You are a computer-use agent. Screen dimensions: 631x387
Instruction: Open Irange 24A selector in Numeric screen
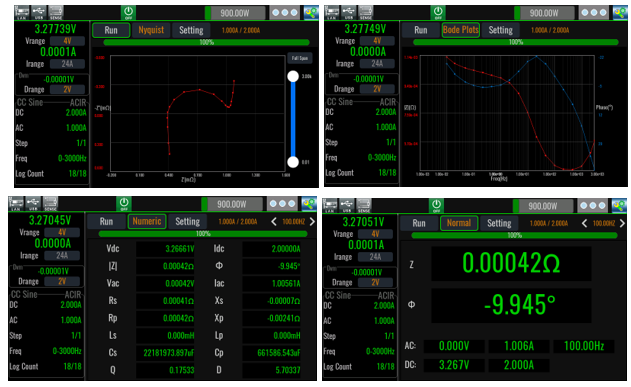click(62, 255)
